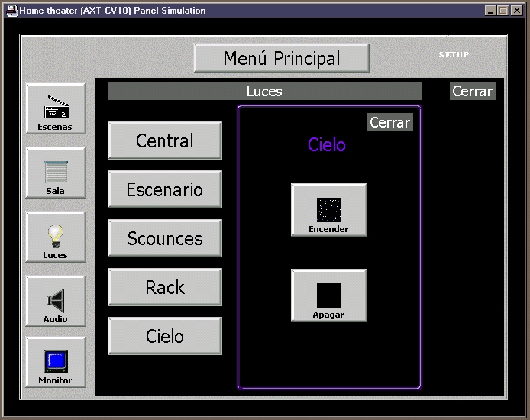Image resolution: width=530 pixels, height=420 pixels.
Task: Select the Central lights button
Action: [x=165, y=141]
